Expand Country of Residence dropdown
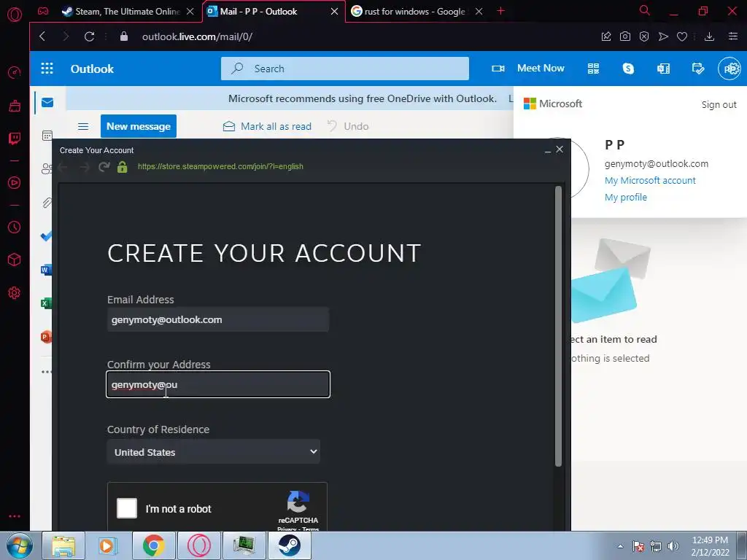Screen dimensions: 747x560 coord(214,452)
